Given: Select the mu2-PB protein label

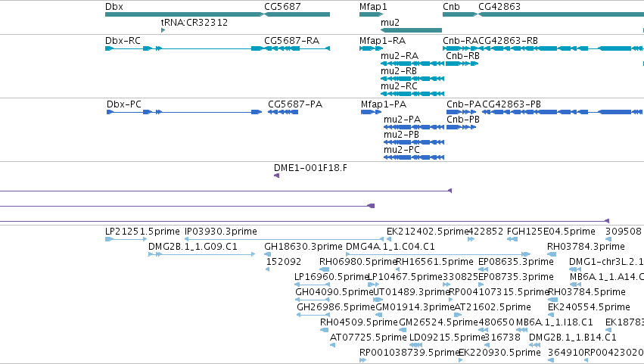Looking at the screenshot, I should point(401,135).
